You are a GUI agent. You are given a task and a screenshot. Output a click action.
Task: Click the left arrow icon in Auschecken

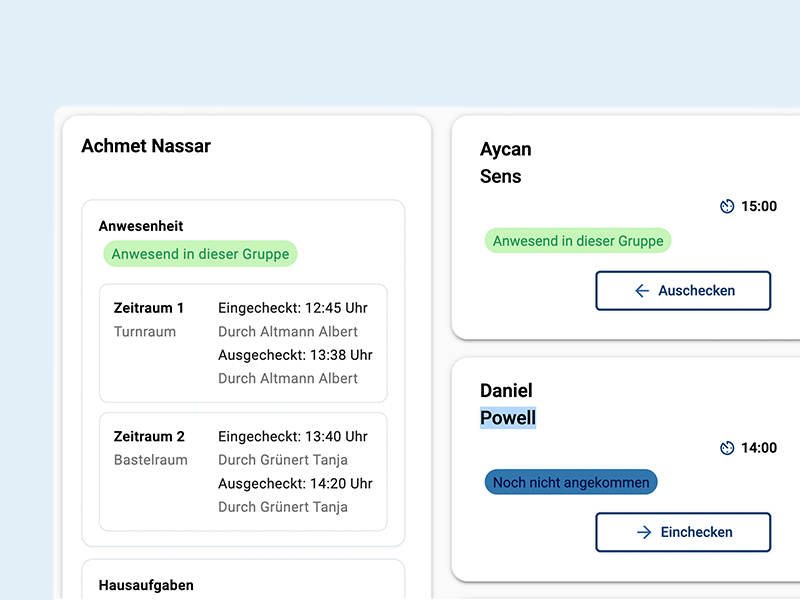(x=642, y=291)
